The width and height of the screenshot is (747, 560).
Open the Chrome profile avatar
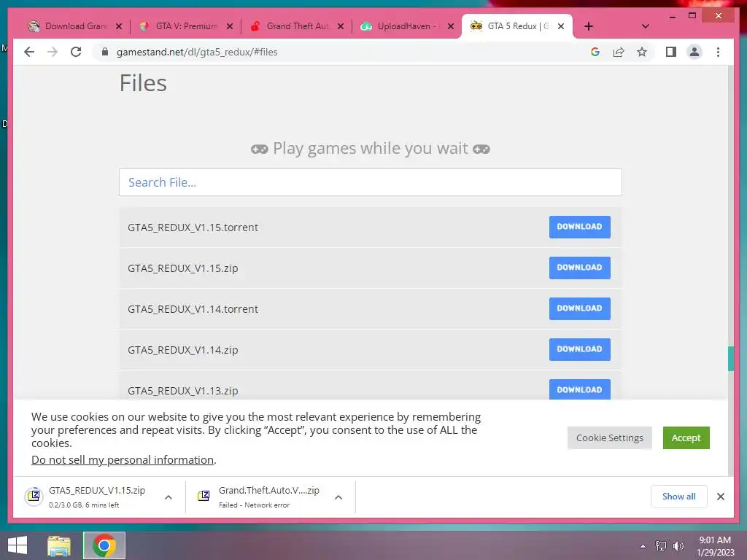tap(694, 52)
